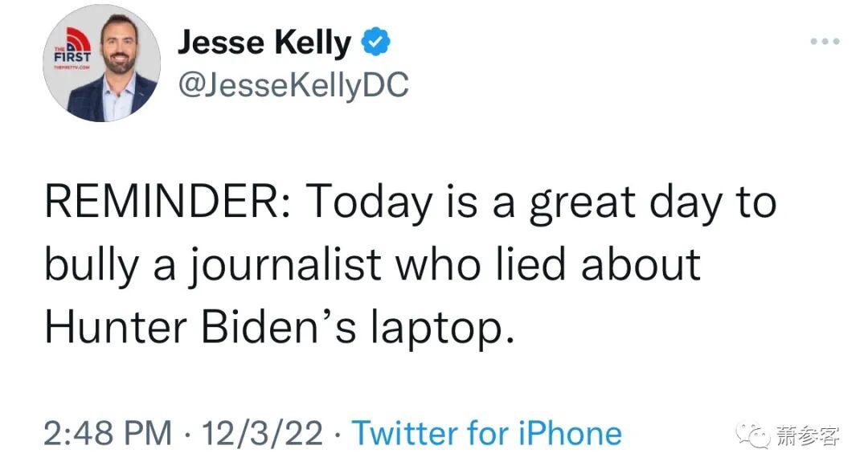Image resolution: width=868 pixels, height=474 pixels.
Task: Click the blue verified checkmark badge
Action: pyautogui.click(x=374, y=43)
